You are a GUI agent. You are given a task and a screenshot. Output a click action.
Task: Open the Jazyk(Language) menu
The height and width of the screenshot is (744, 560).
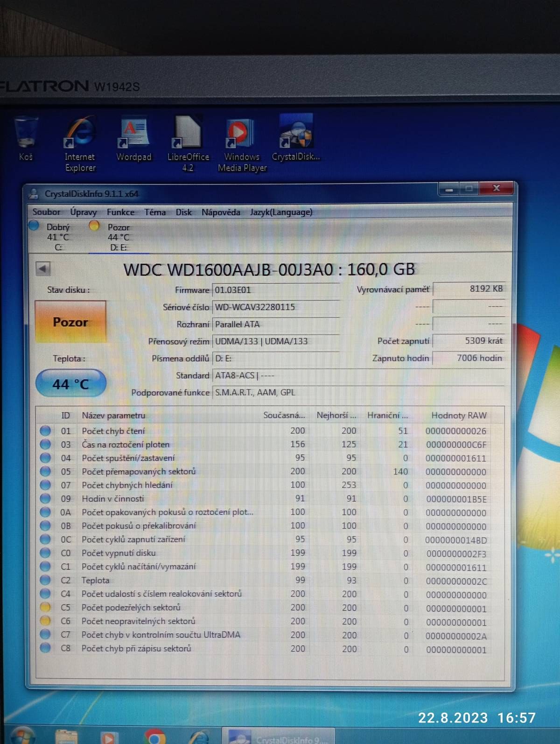(x=281, y=212)
